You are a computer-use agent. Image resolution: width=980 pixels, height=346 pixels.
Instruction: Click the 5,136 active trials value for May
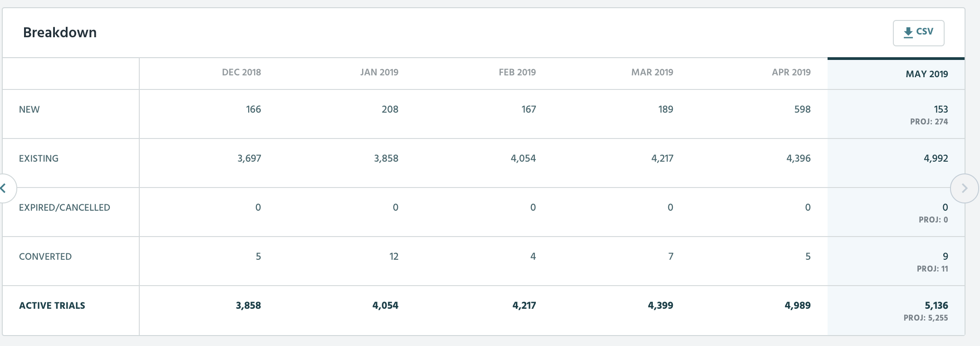pyautogui.click(x=936, y=306)
